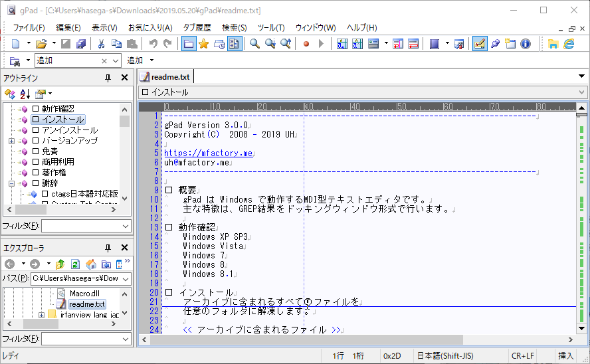
Task: Click the Paste clipboard icon
Action: pyautogui.click(x=132, y=44)
